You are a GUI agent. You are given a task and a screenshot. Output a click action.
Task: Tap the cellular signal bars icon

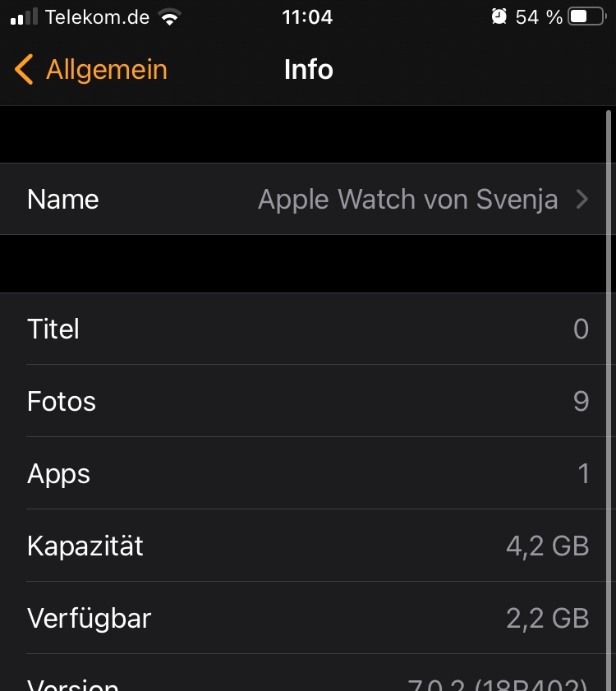(x=25, y=17)
